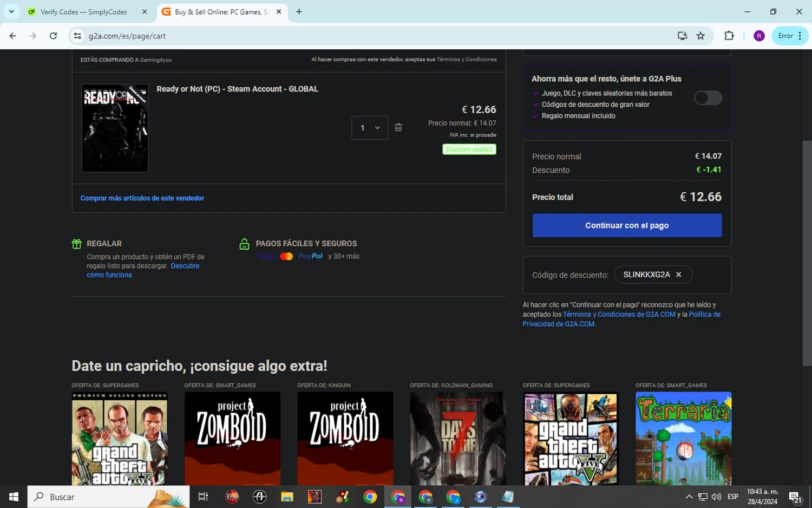Click Ready or Not cover thumbnail

115,128
